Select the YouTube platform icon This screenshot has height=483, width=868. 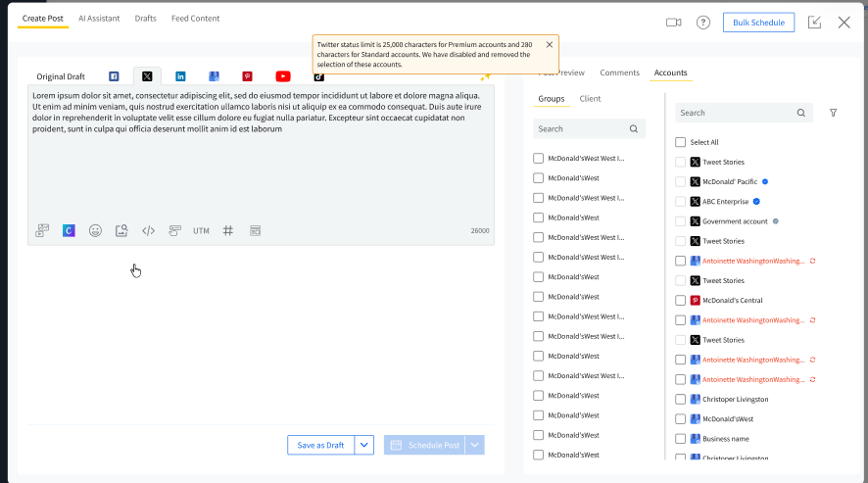pyautogui.click(x=282, y=76)
